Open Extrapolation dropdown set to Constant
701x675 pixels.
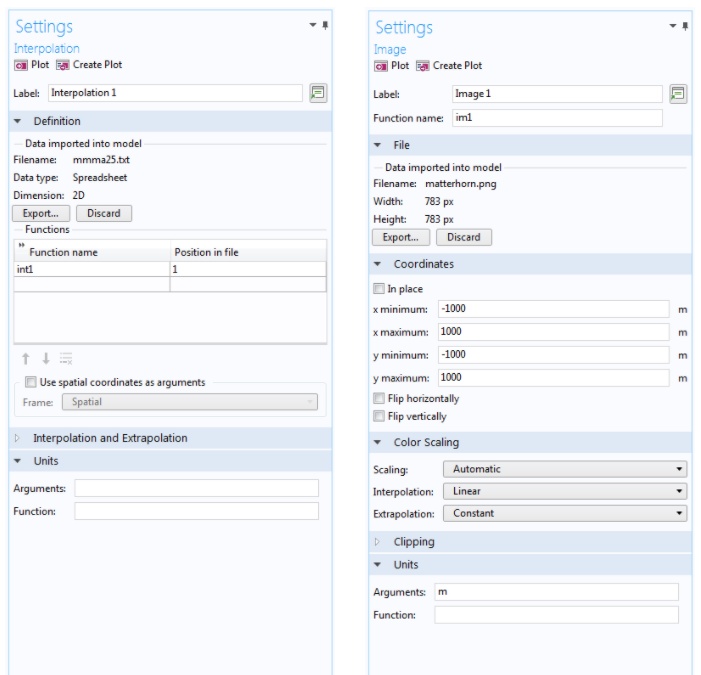(565, 513)
